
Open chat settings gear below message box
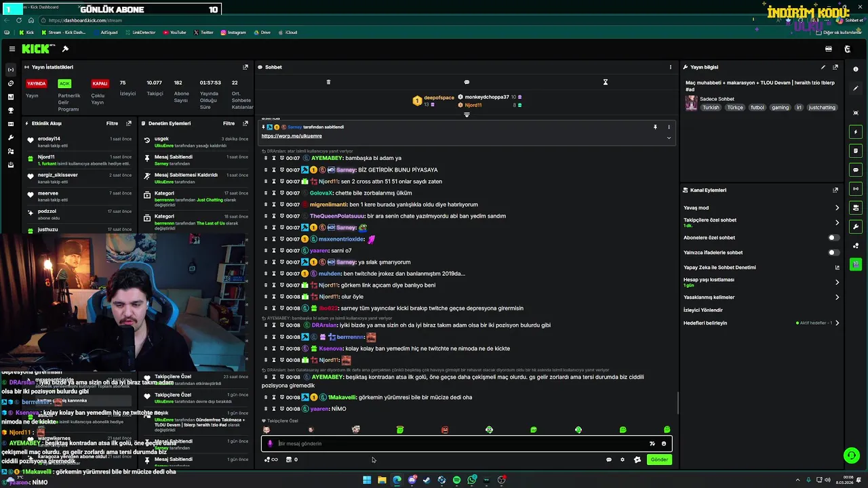pos(623,460)
